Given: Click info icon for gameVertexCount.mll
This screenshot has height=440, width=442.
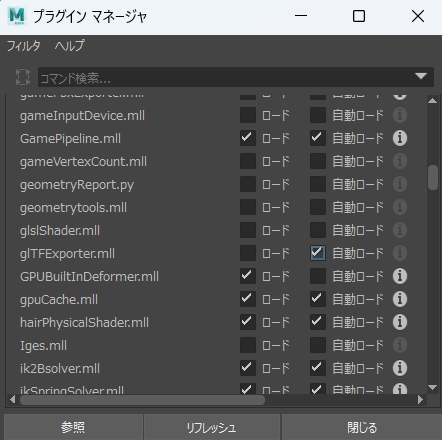Looking at the screenshot, I should [x=400, y=161].
